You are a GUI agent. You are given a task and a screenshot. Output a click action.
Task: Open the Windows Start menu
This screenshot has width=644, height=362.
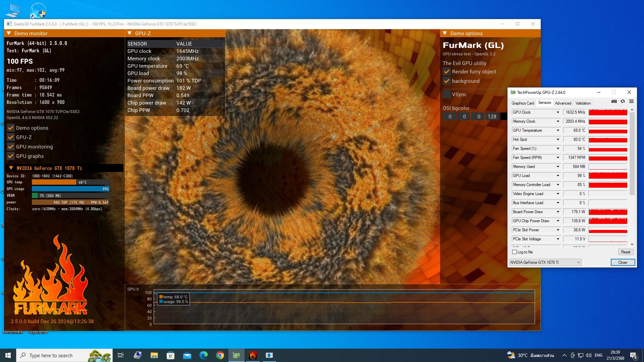pos(8,355)
